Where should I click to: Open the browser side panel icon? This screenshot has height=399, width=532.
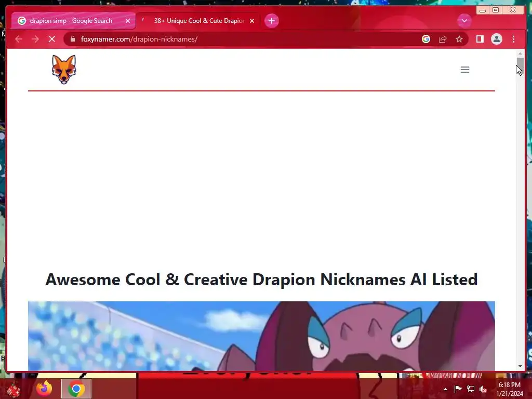(480, 39)
